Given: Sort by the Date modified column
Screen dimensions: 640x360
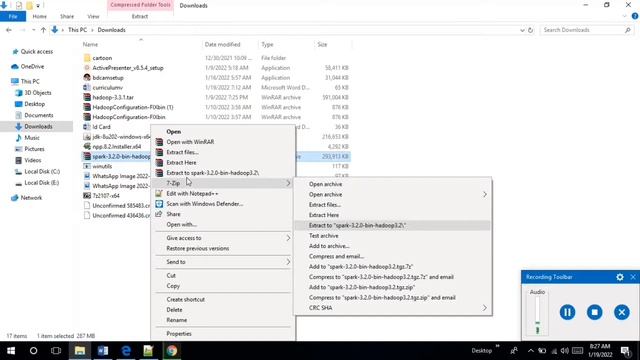Looking at the screenshot, I should tap(222, 44).
